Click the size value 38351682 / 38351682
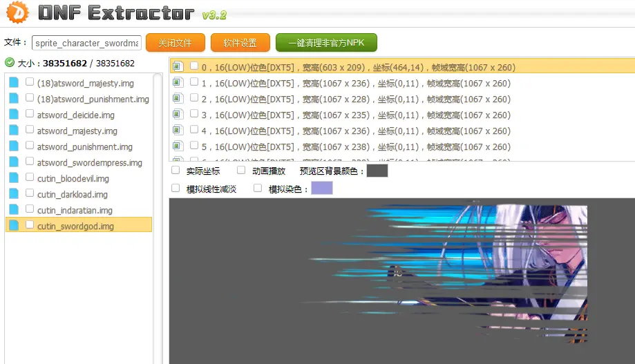The height and width of the screenshot is (364, 635). pos(88,63)
